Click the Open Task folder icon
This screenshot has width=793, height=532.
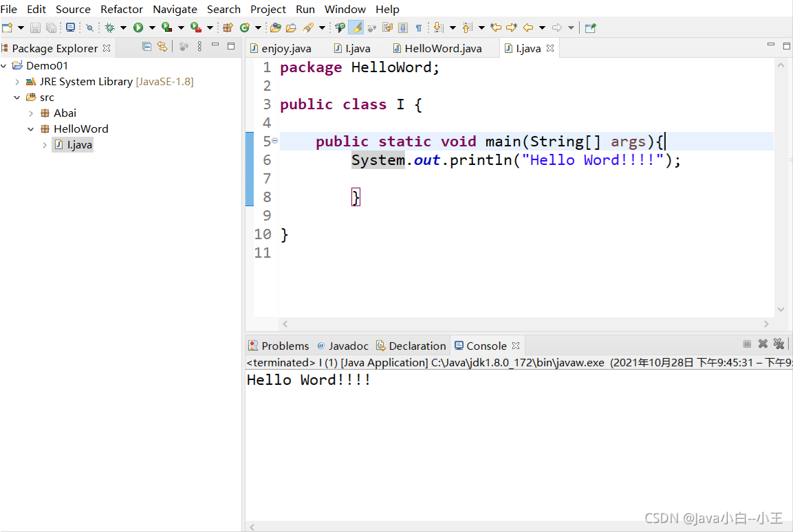292,27
